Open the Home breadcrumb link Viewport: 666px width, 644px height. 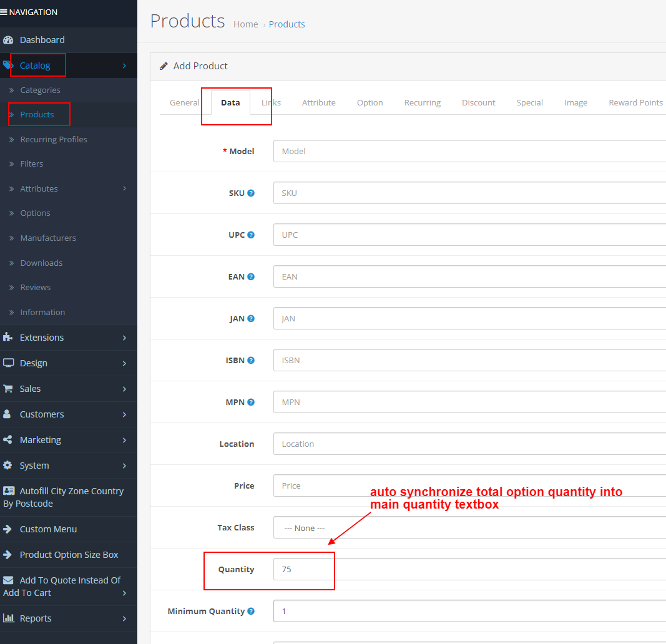pyautogui.click(x=245, y=24)
